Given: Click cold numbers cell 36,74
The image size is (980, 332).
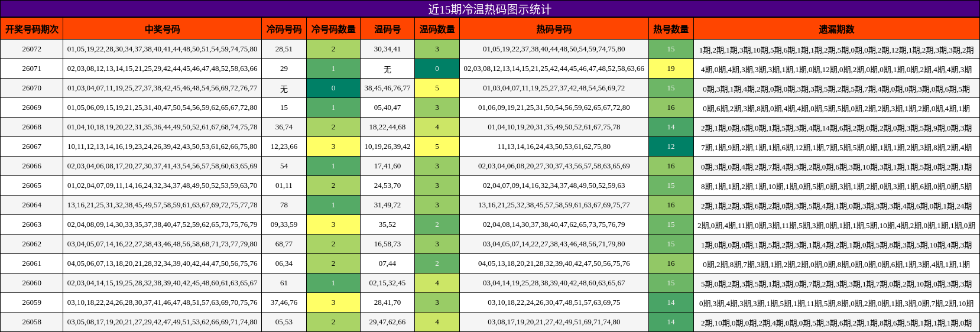Looking at the screenshot, I should click(284, 127).
